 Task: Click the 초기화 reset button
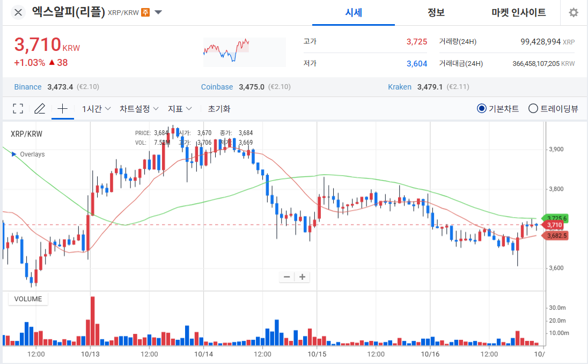pyautogui.click(x=219, y=109)
